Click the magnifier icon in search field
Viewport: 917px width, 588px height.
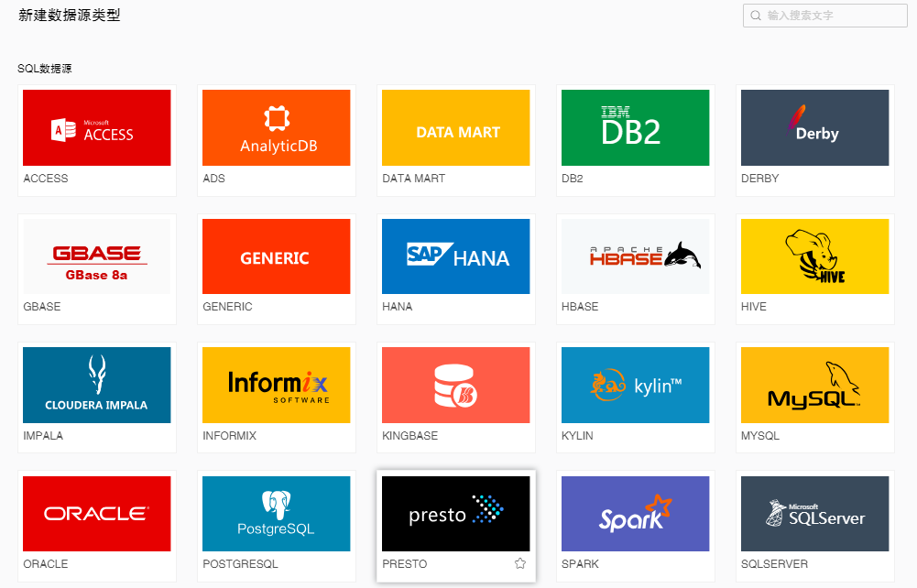756,16
